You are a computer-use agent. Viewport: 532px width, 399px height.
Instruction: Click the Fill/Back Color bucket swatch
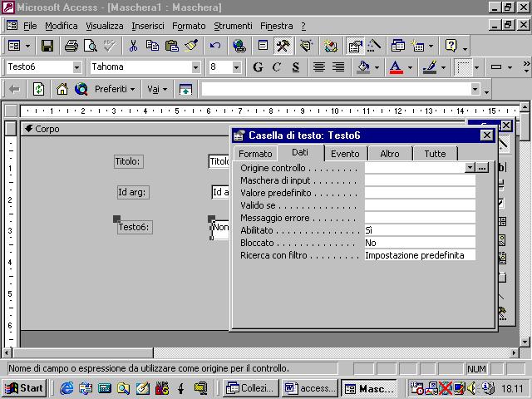click(363, 67)
